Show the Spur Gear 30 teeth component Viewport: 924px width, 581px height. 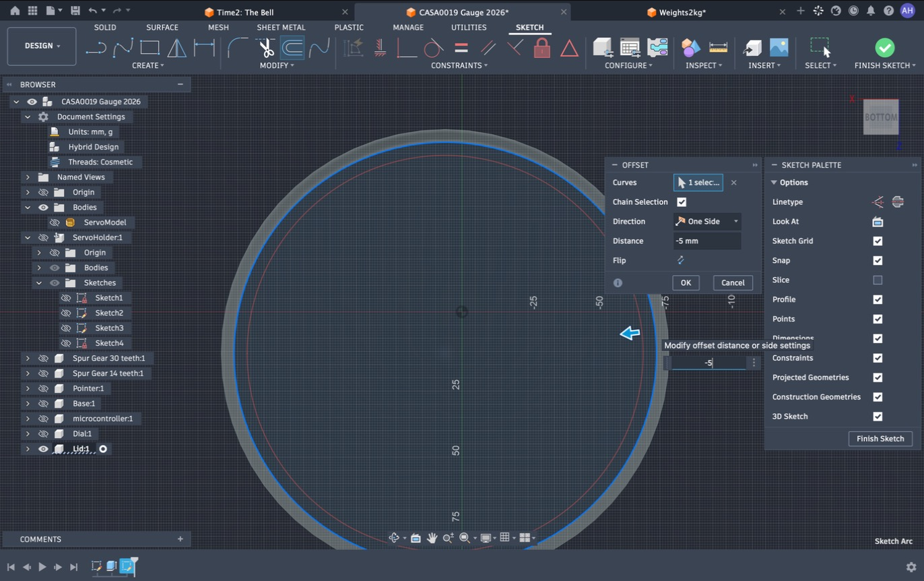point(43,359)
